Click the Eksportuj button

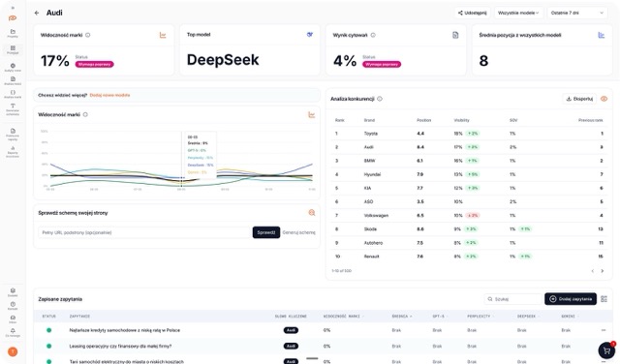(x=579, y=99)
